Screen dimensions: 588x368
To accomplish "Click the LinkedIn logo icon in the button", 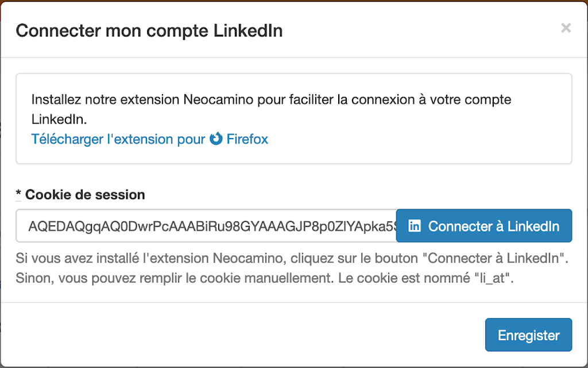I will pyautogui.click(x=414, y=226).
